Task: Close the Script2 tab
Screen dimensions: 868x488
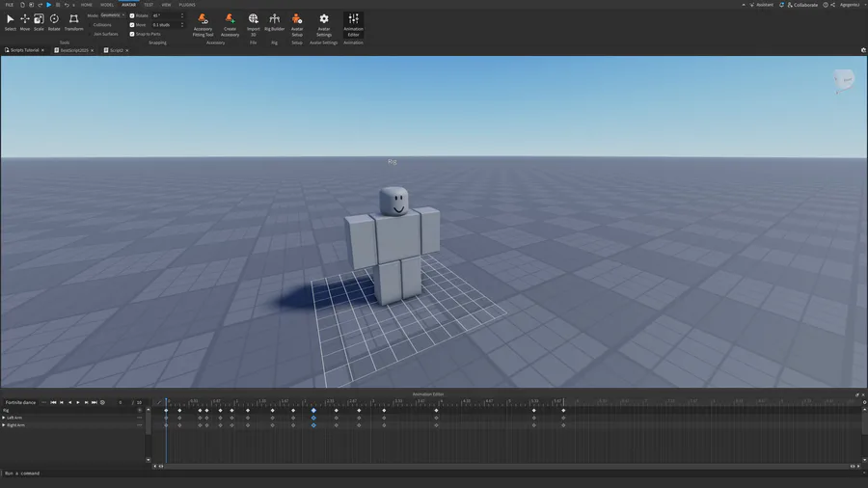Action: coord(126,50)
